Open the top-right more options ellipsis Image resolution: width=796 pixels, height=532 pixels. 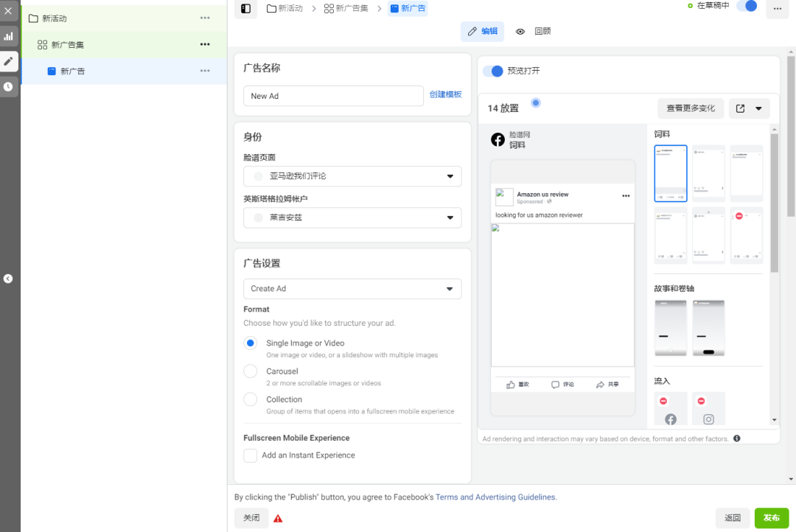point(778,9)
